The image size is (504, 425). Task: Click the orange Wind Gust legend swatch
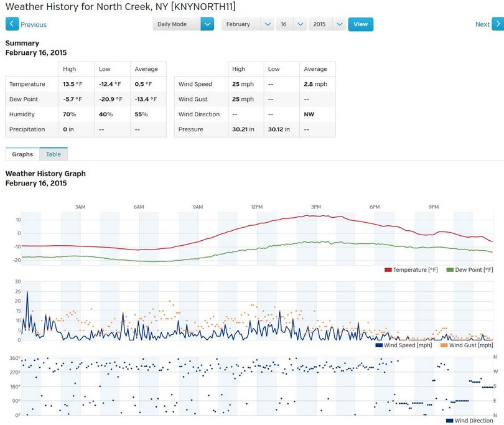(444, 345)
